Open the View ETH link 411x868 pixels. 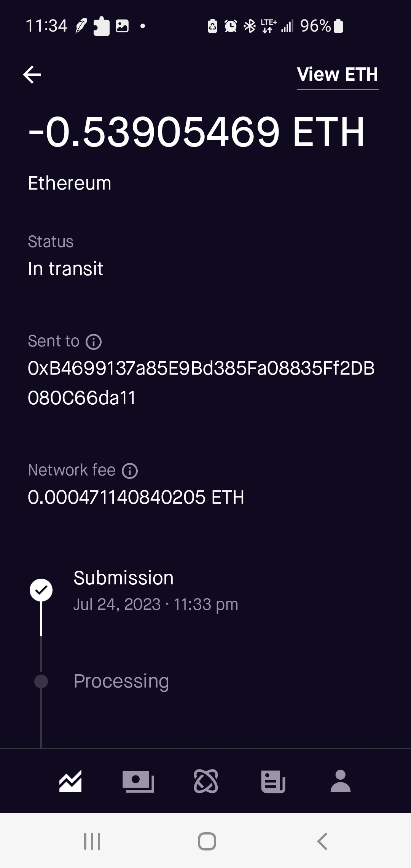(x=337, y=75)
